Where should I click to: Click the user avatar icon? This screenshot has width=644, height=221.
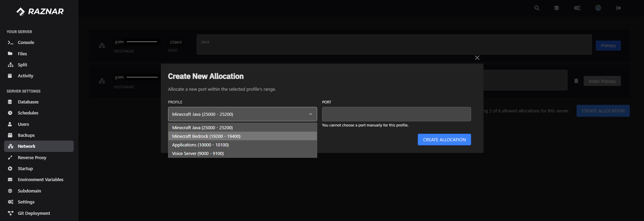pyautogui.click(x=598, y=8)
